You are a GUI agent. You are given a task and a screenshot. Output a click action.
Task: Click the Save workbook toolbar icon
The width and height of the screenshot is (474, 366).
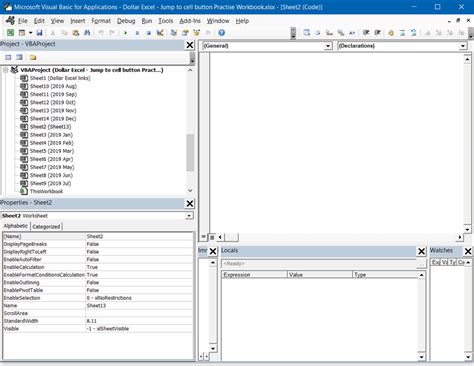[39, 33]
